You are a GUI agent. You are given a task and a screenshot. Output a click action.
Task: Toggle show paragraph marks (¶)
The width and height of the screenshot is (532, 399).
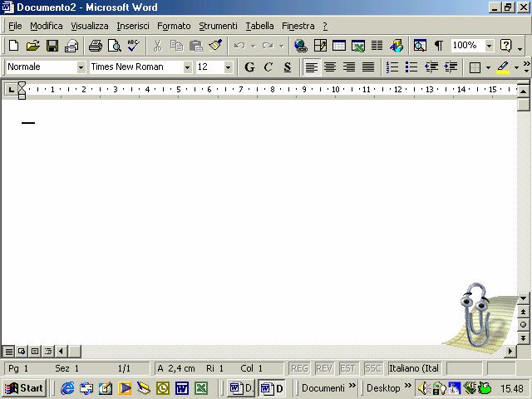point(439,46)
